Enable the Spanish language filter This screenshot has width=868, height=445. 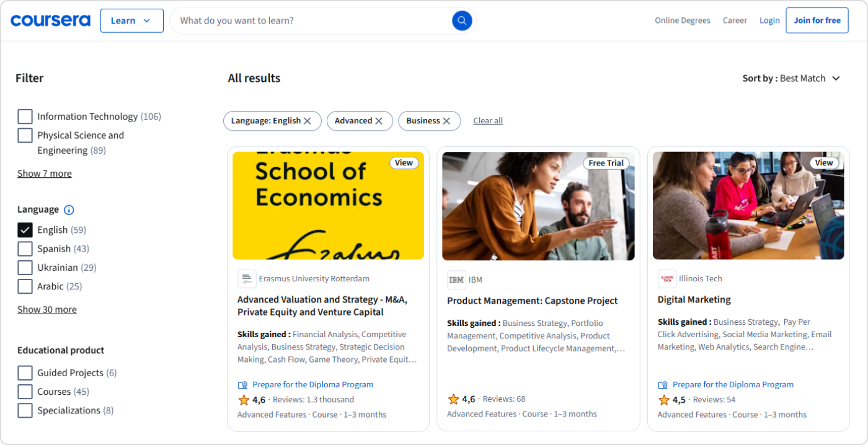[x=25, y=249]
